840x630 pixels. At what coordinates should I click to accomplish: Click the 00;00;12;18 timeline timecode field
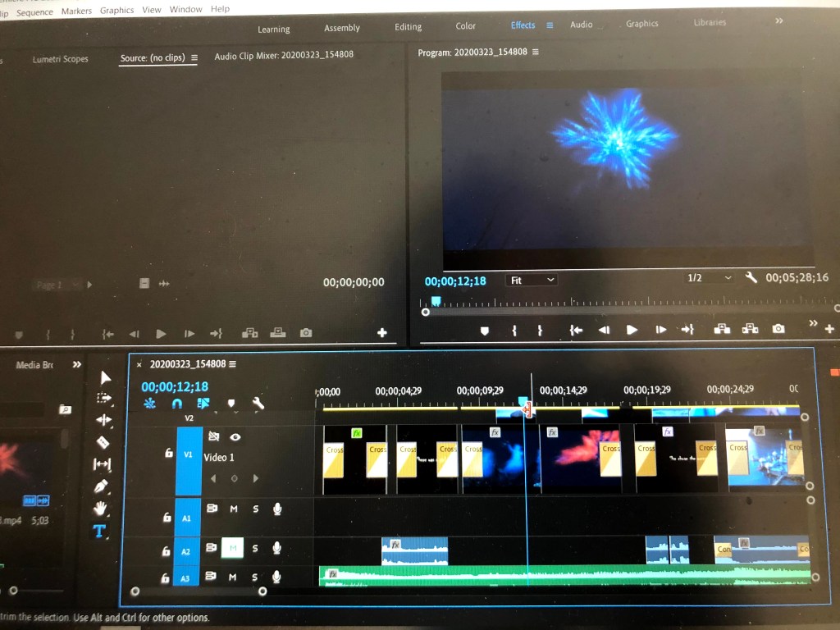tap(175, 386)
